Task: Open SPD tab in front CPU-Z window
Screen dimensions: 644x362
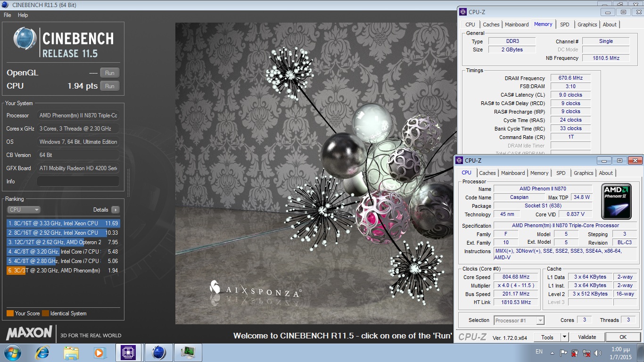Action: [x=561, y=173]
